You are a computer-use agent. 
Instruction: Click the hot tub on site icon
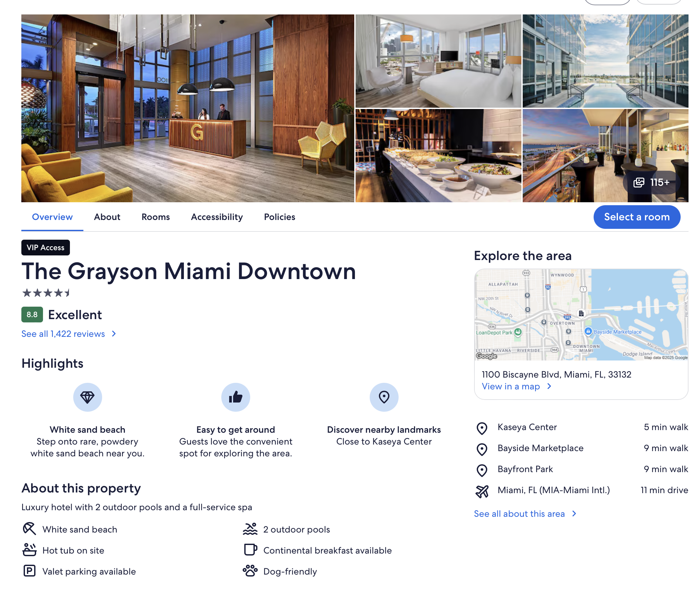click(x=30, y=550)
